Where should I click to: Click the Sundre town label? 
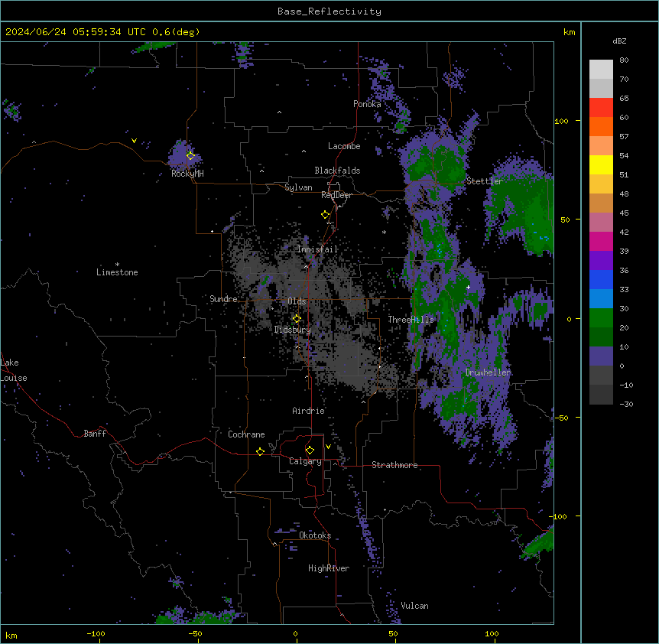click(x=223, y=299)
